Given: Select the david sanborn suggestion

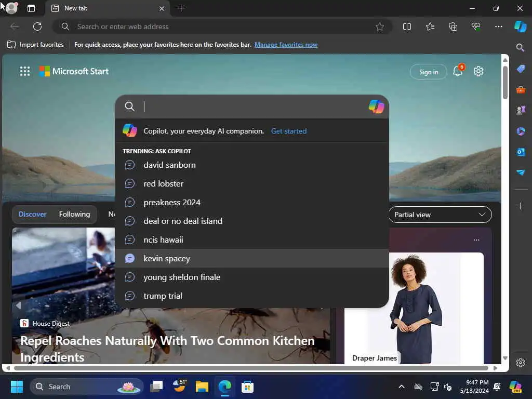Looking at the screenshot, I should click(x=252, y=165).
